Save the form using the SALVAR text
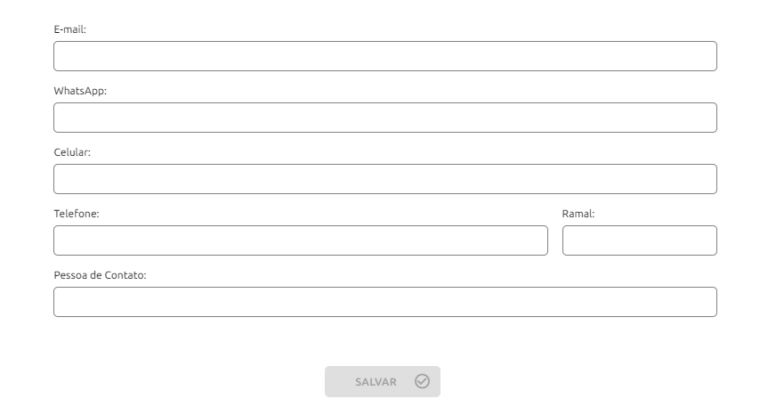The width and height of the screenshot is (768, 415). [376, 382]
